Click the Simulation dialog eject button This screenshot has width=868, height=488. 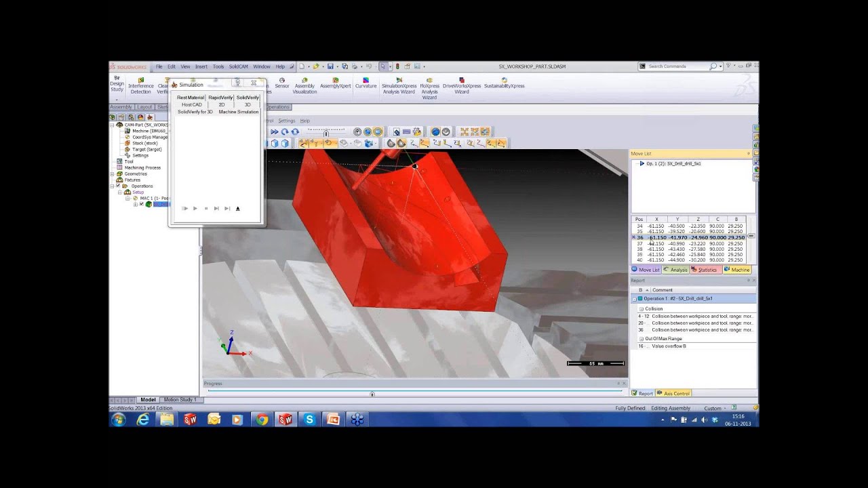237,208
